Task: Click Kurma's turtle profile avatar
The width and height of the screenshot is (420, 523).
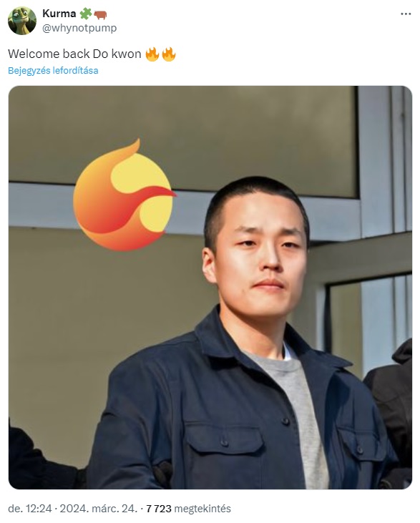Action: click(22, 21)
